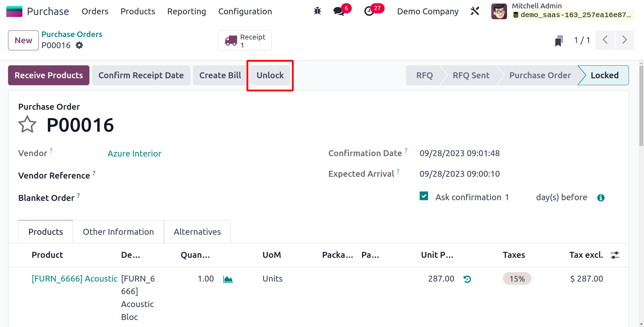The image size is (644, 327).
Task: Go to the next record arrow
Action: click(624, 40)
